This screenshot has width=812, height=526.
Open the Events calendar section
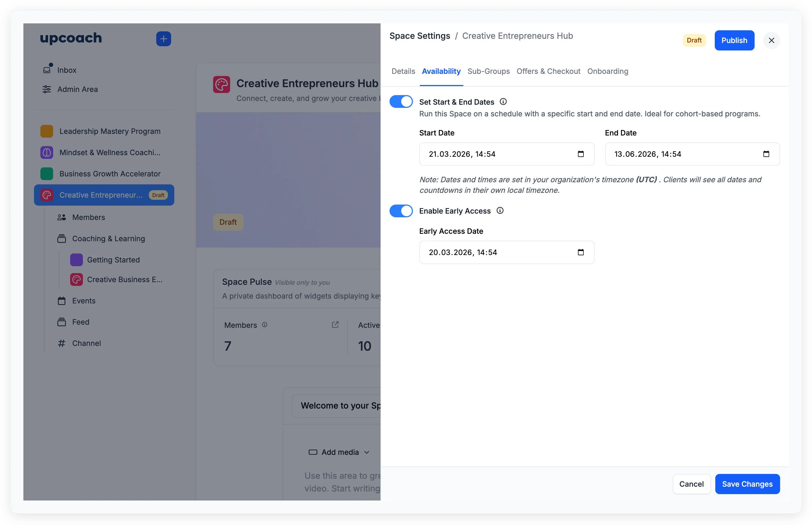pyautogui.click(x=83, y=301)
